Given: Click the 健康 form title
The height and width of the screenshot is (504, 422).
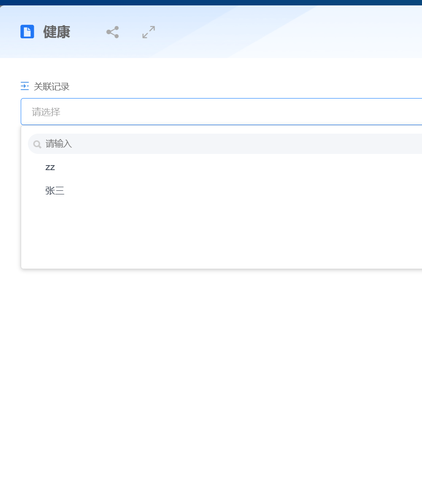Looking at the screenshot, I should point(57,32).
